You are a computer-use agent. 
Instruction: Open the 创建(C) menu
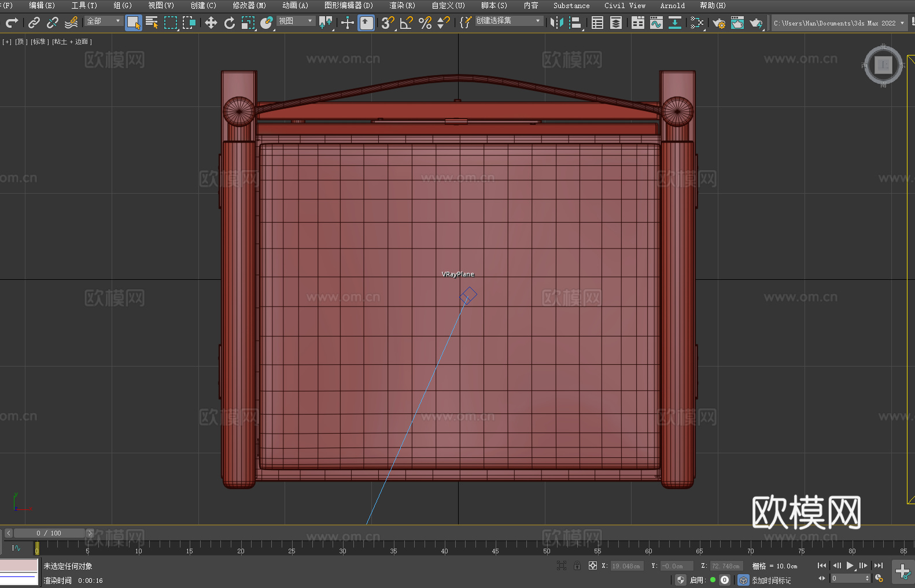(203, 5)
